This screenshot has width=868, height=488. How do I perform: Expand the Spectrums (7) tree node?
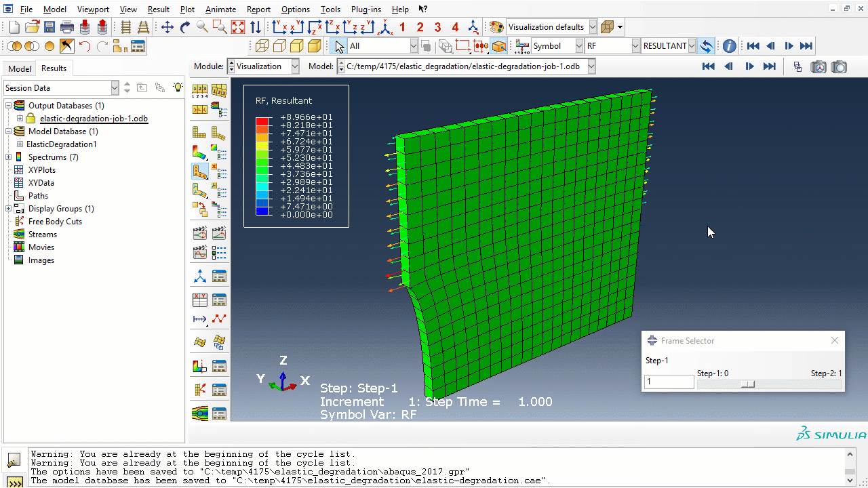[x=8, y=157]
